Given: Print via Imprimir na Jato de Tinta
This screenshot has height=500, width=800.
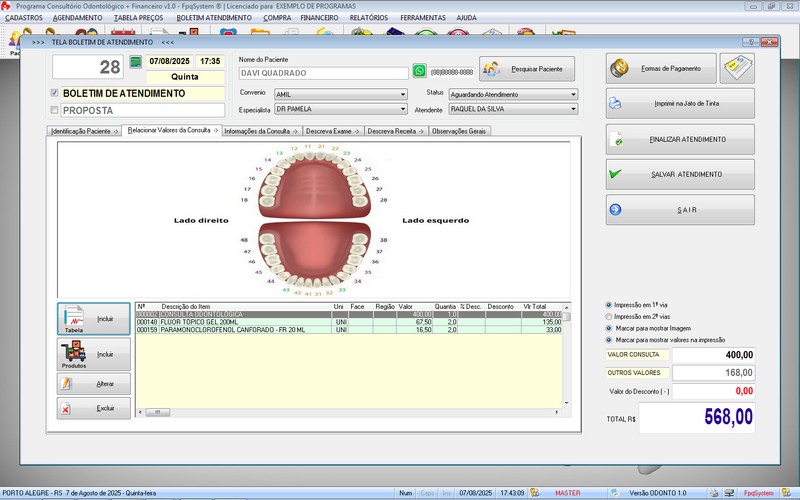Looking at the screenshot, I should pyautogui.click(x=680, y=104).
